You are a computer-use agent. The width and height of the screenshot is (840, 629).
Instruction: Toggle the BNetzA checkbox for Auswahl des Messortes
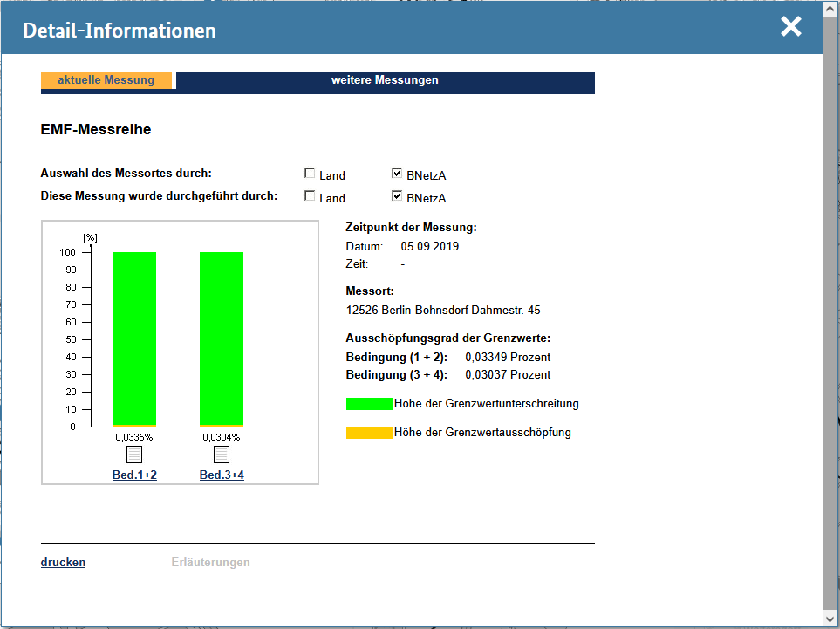[x=396, y=173]
